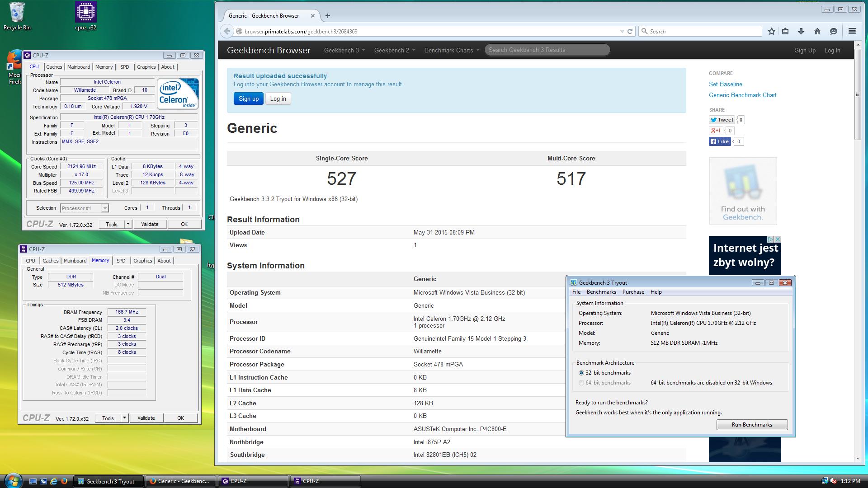
Task: Click OK in bottom CPU-Z Memory window
Action: [180, 418]
